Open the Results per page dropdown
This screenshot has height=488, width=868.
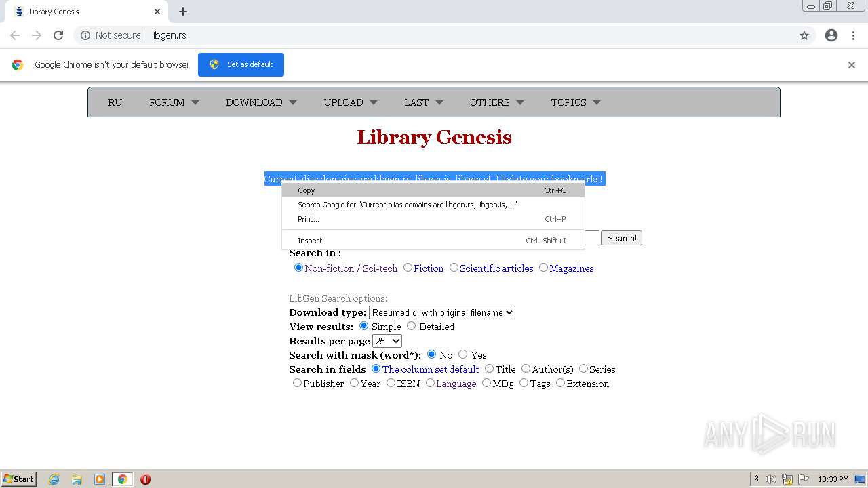[x=387, y=341]
